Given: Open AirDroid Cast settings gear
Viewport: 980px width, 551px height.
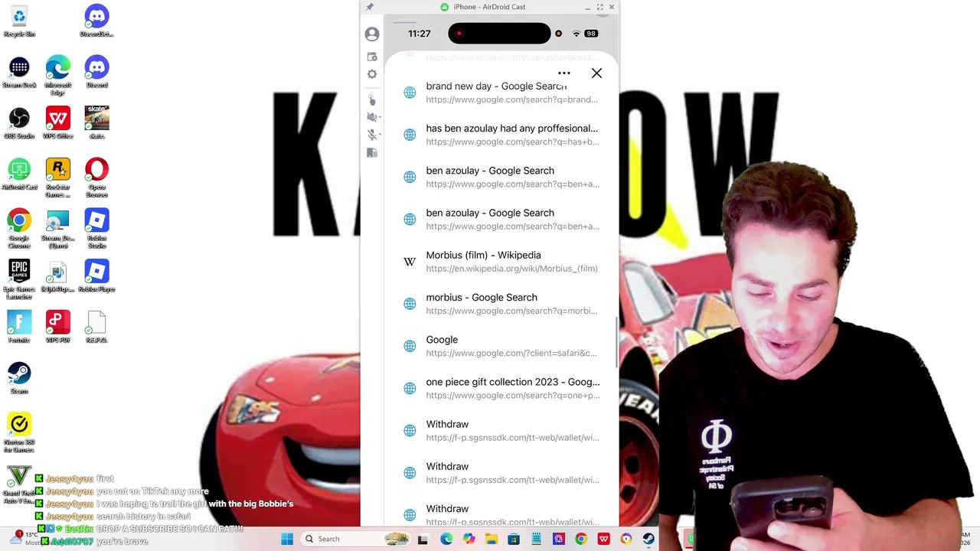Looking at the screenshot, I should click(372, 74).
